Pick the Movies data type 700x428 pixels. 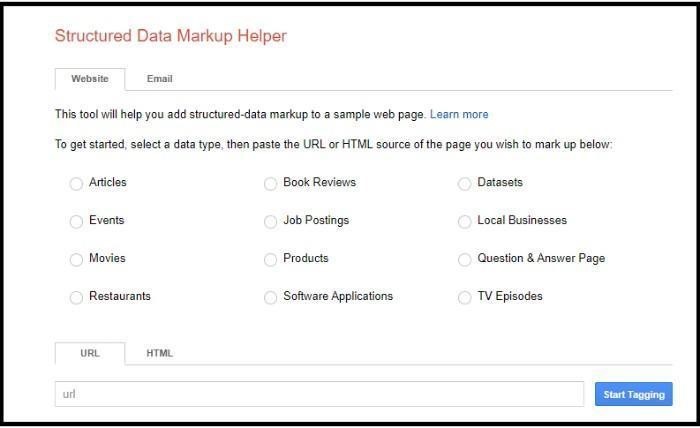click(76, 259)
